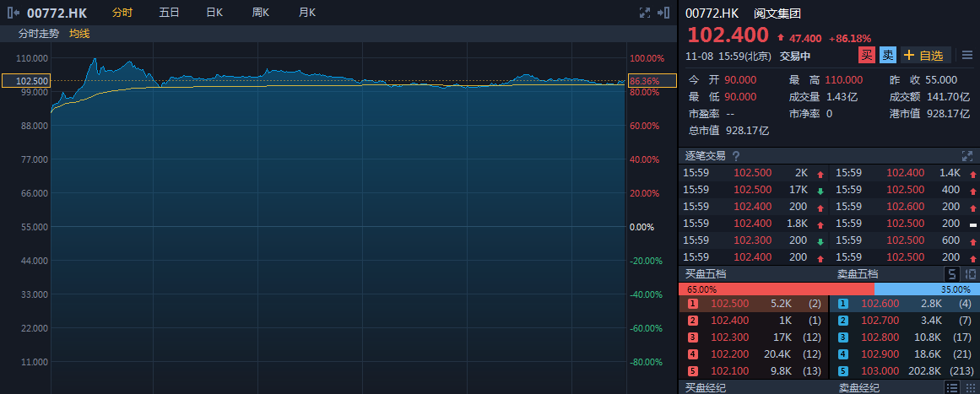Image resolution: width=980 pixels, height=394 pixels.
Task: Click the 成交额 141.70亿 value
Action: [x=947, y=97]
